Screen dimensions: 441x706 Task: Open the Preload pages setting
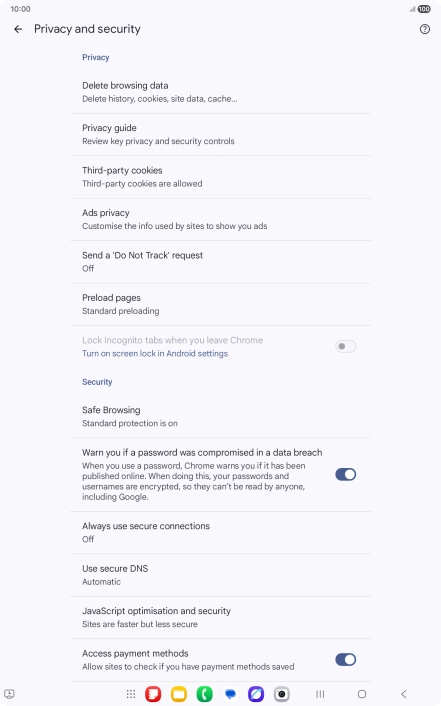[x=220, y=304]
